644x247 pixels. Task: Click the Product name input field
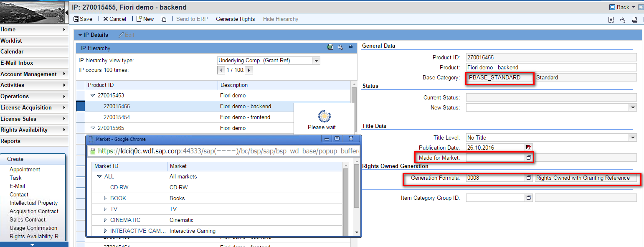(x=551, y=67)
